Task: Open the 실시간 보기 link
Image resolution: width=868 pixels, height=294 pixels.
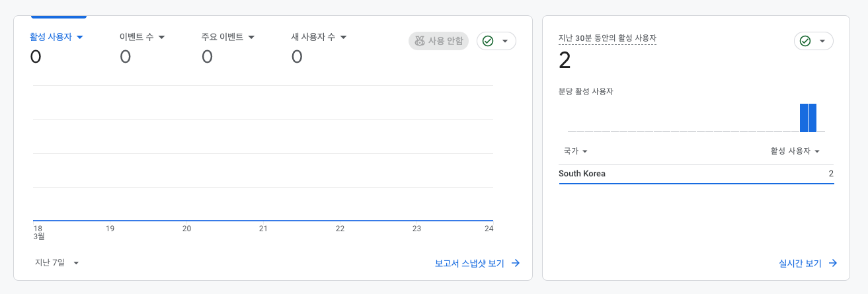Action: tap(800, 264)
